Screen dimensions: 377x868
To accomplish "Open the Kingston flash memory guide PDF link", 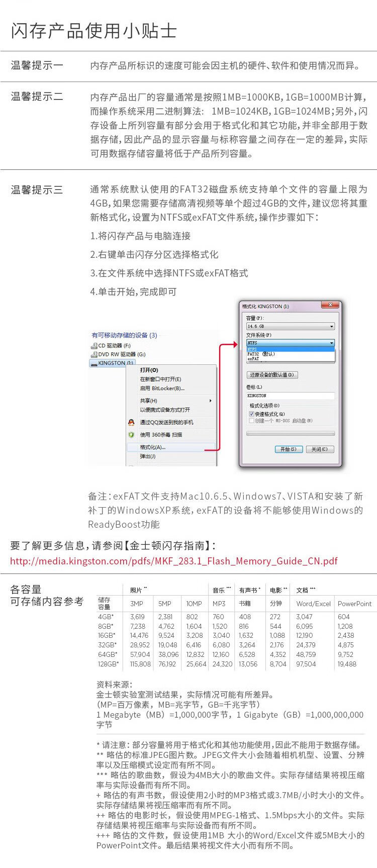I will 174,561.
